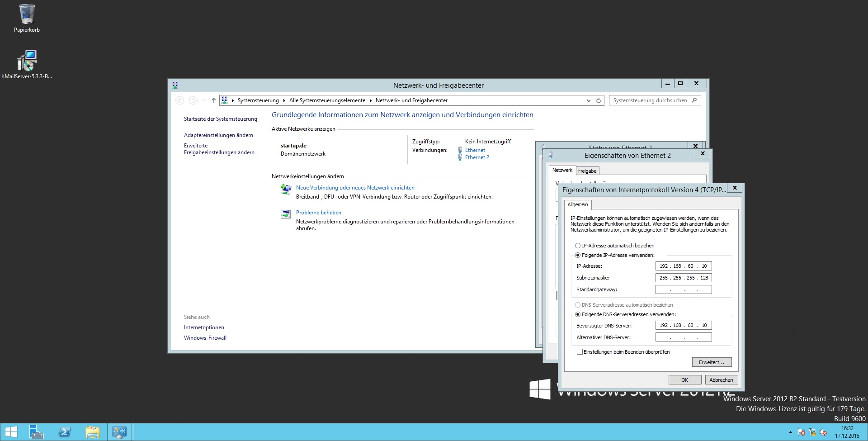Open recent locations dropdown in navigation bar

point(204,100)
